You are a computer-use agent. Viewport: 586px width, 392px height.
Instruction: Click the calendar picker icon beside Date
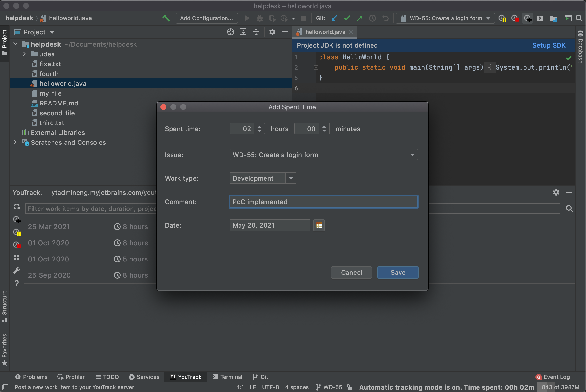coord(319,225)
